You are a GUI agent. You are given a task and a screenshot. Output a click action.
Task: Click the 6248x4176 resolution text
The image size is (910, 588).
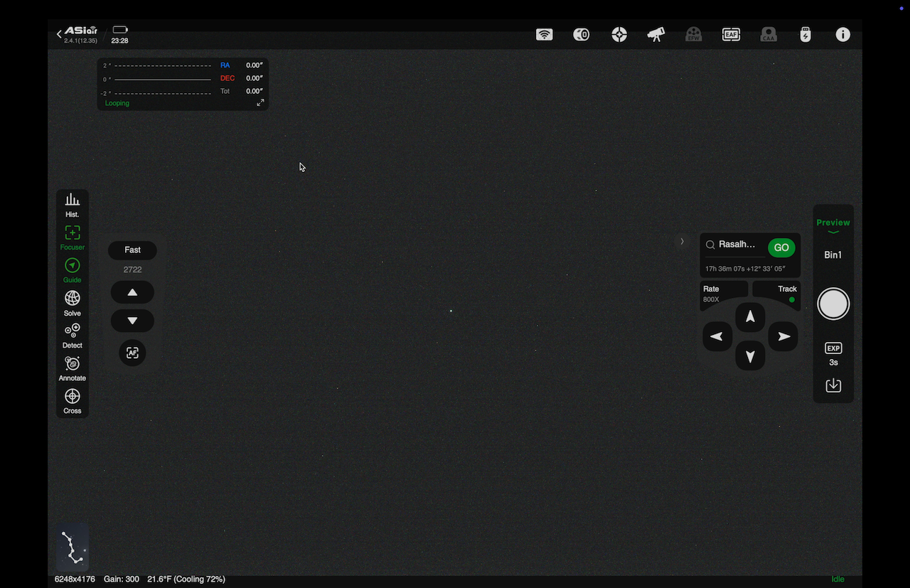(x=75, y=579)
